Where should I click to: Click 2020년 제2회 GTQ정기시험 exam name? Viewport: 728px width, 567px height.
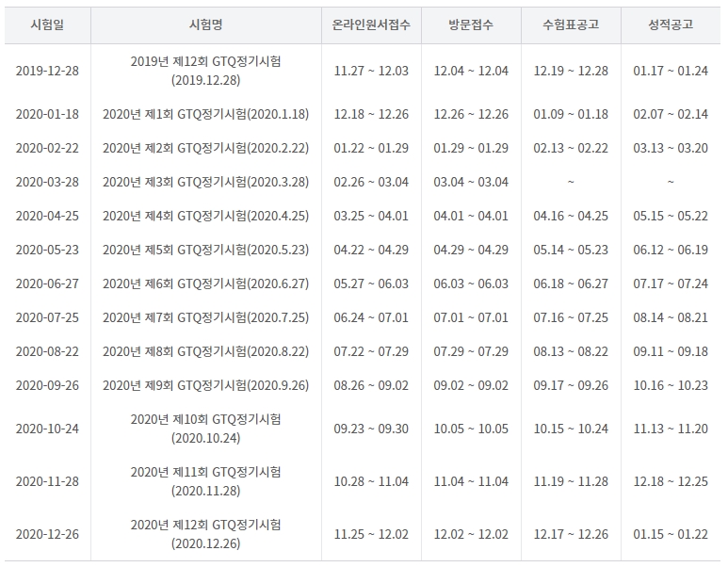(x=205, y=148)
